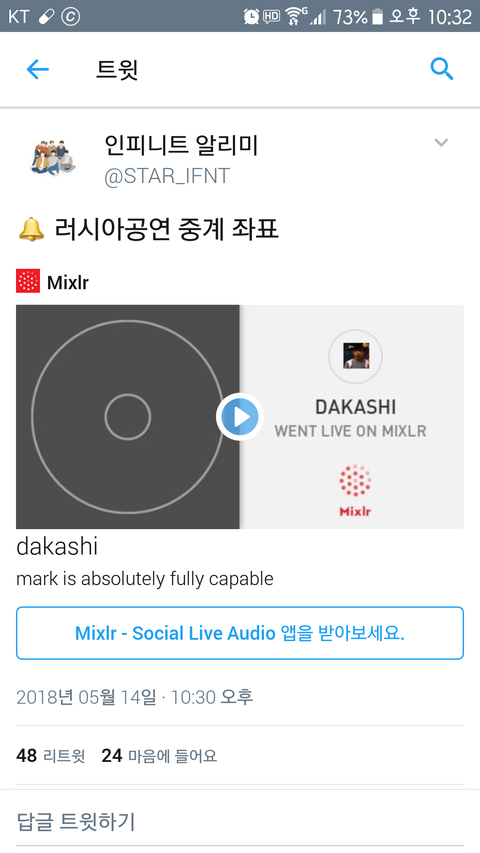Open search with magnifier icon
The width and height of the screenshot is (480, 853).
tap(441, 69)
